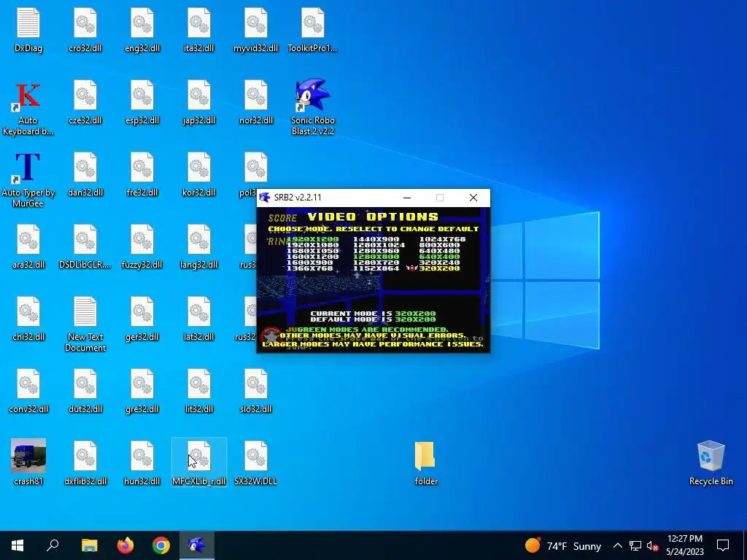Viewport: 747px width, 560px height.
Task: Select the DSDLibCLR... file icon
Action: pos(85,239)
